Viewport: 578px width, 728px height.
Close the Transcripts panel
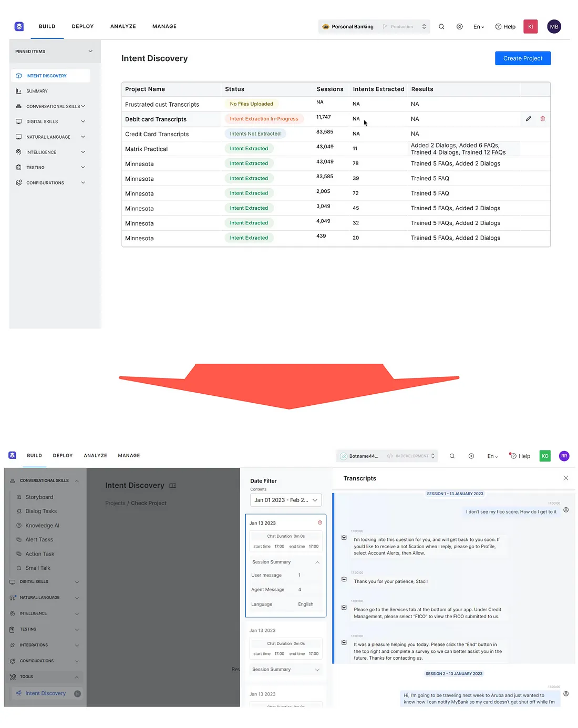point(566,478)
